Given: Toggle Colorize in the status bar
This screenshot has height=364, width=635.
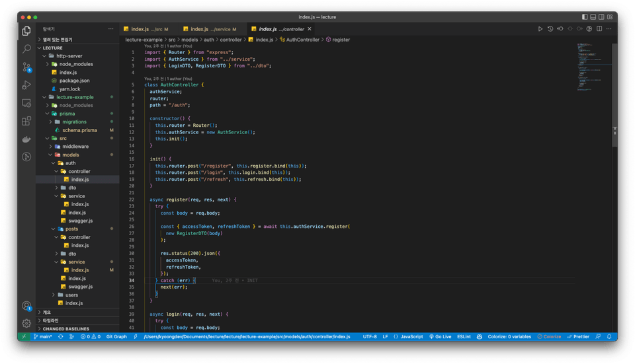Looking at the screenshot, I should [548, 336].
